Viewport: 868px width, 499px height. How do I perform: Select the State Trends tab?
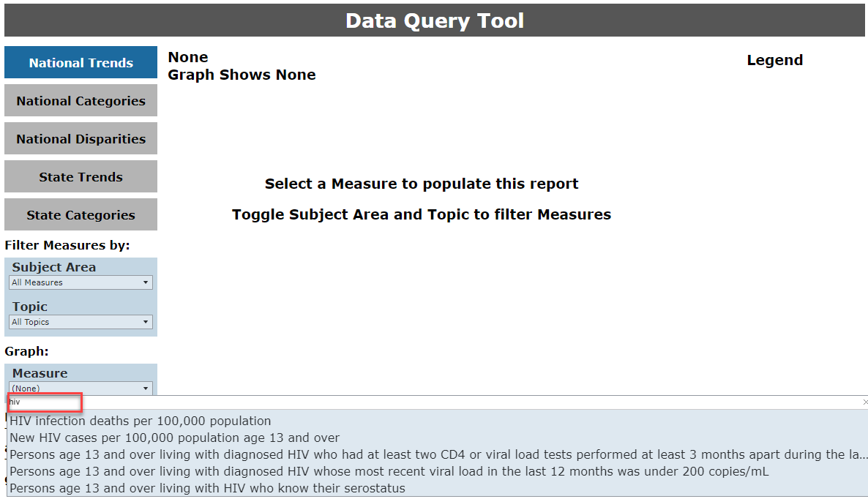(x=81, y=176)
